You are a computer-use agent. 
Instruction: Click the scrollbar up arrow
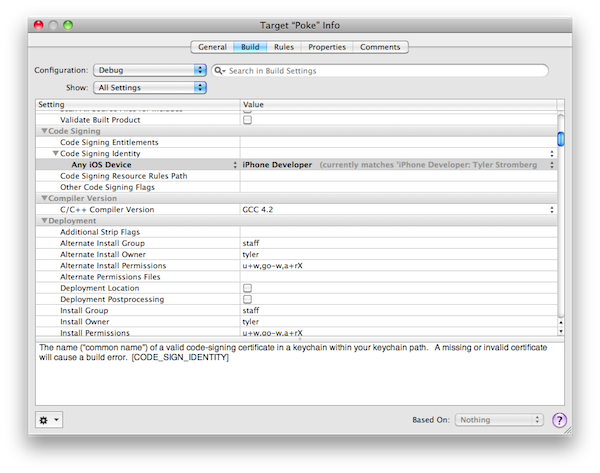pos(561,323)
